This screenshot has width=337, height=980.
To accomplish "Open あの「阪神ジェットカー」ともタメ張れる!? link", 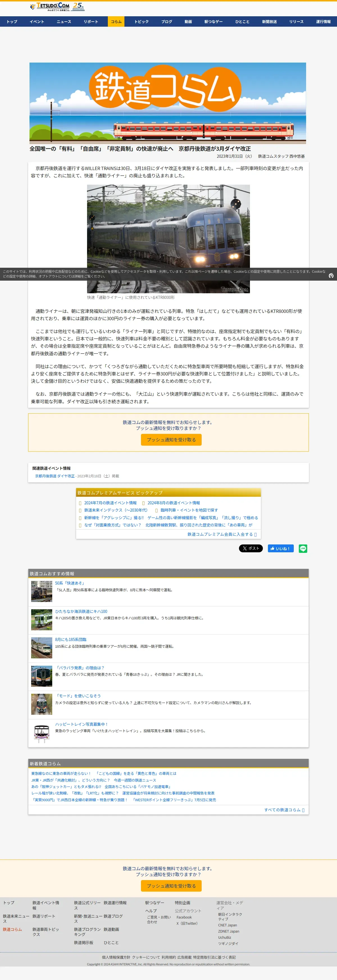I will 101,786.
